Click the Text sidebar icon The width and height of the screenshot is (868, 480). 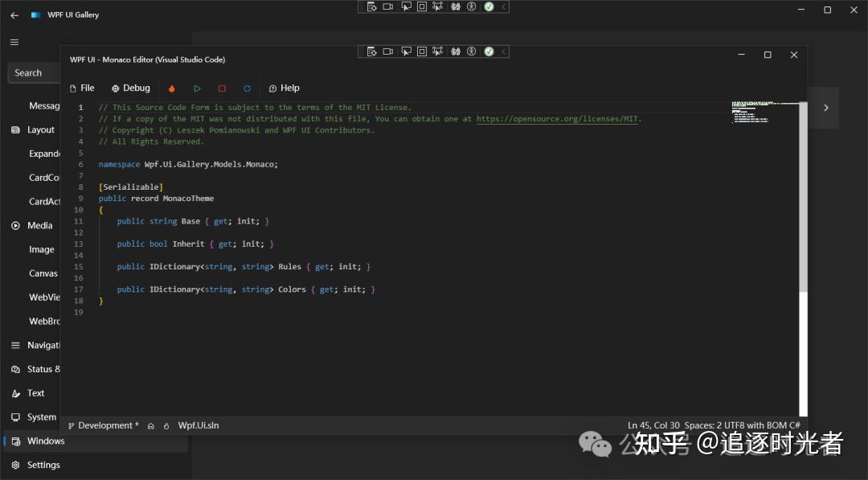(x=15, y=393)
